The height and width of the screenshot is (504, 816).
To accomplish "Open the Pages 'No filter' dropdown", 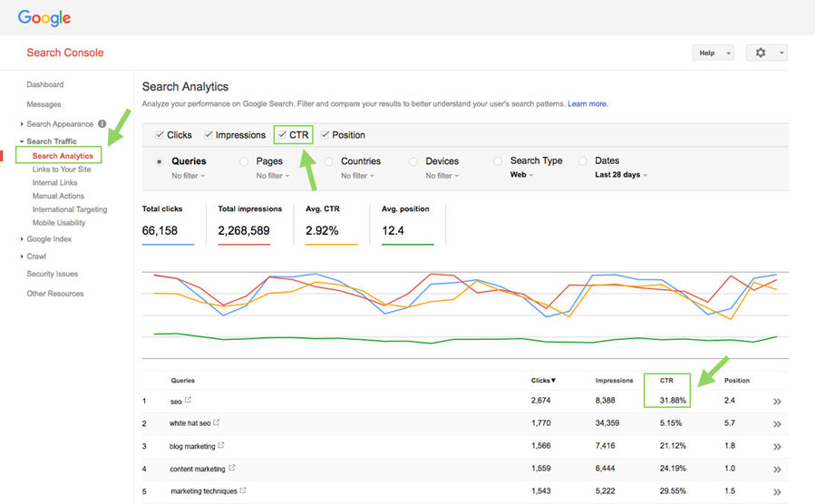I will (272, 176).
